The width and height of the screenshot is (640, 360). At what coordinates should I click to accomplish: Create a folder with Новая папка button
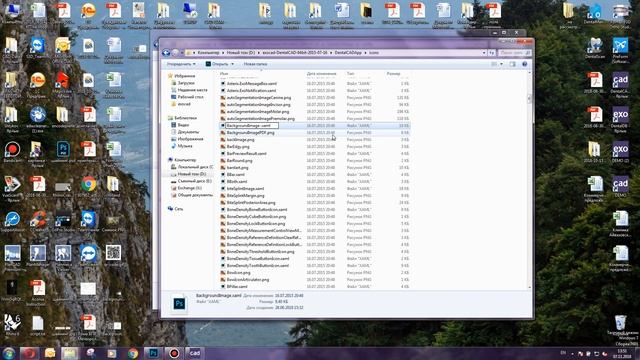click(255, 64)
